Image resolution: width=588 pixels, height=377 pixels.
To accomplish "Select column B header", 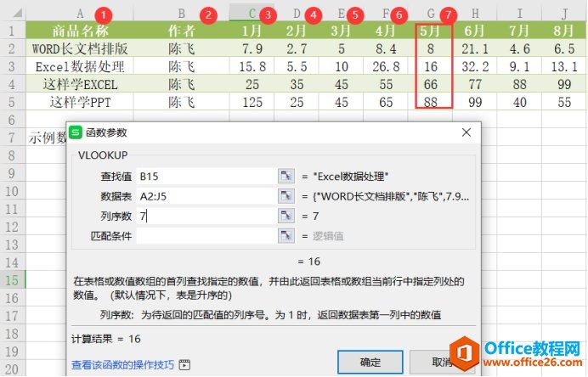I will 182,14.
